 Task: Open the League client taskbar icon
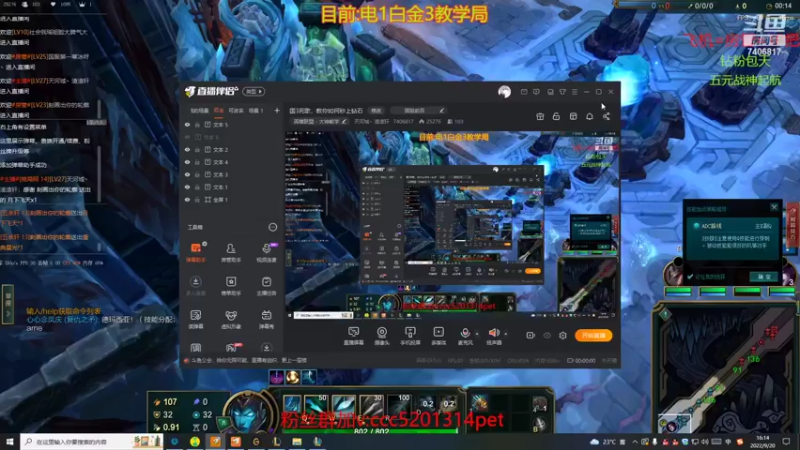click(277, 441)
